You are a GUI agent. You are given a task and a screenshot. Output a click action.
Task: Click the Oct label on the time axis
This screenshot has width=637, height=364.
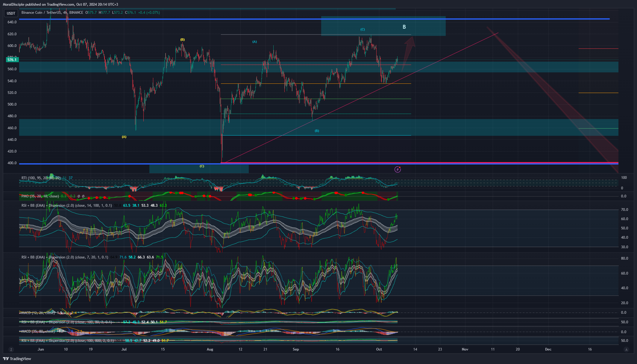point(379,349)
